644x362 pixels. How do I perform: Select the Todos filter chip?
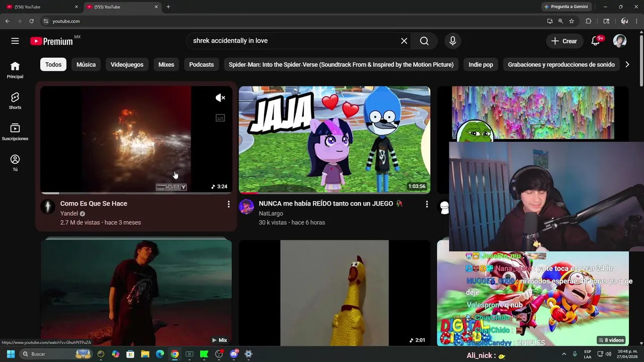53,64
